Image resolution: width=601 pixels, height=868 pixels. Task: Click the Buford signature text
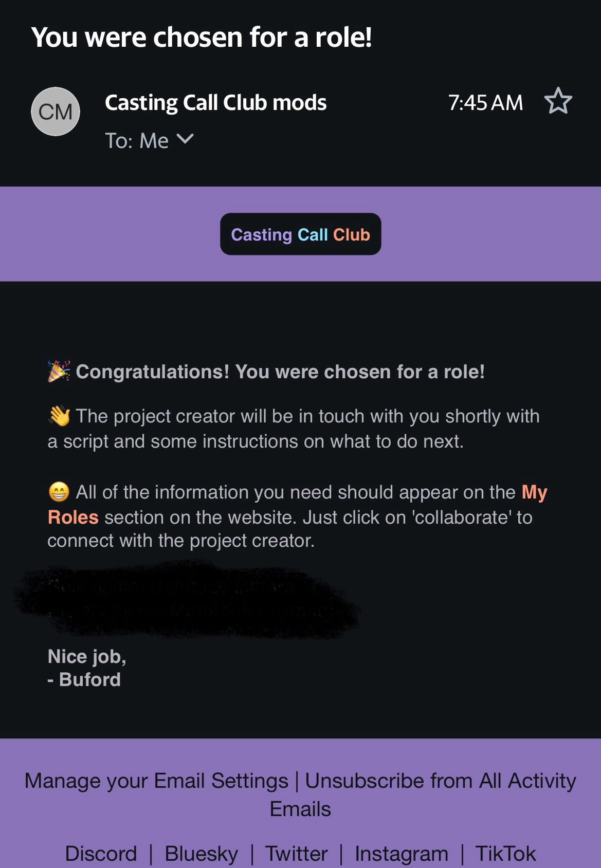(89, 679)
